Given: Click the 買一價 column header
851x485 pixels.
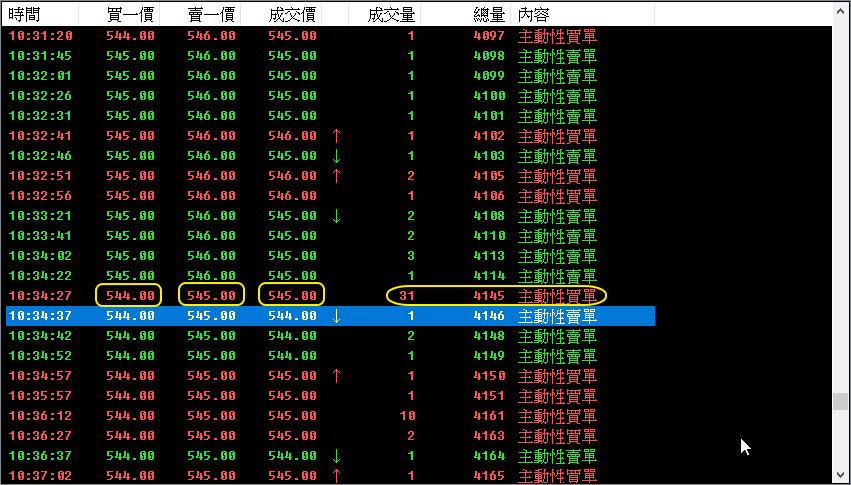Looking at the screenshot, I should click(x=119, y=15).
